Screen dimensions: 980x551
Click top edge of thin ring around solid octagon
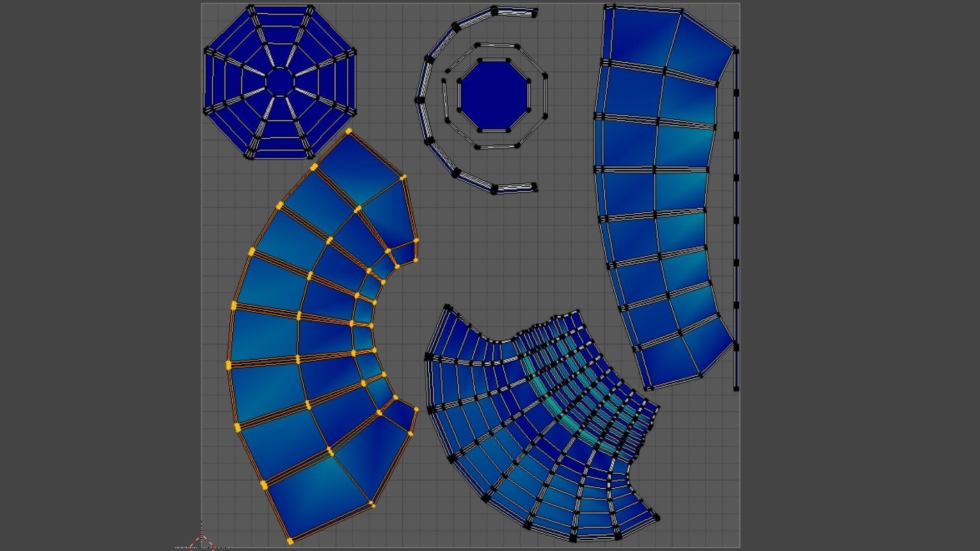(496, 46)
